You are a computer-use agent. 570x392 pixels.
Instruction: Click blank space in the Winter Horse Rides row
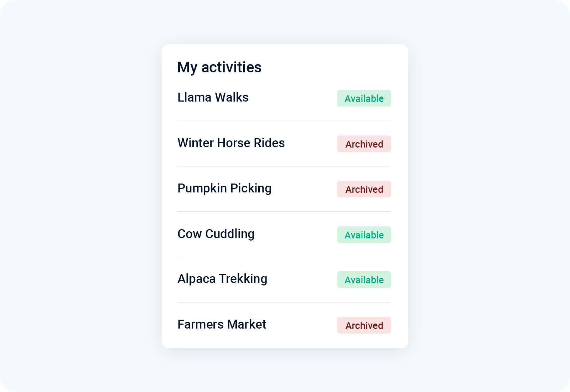click(x=311, y=144)
